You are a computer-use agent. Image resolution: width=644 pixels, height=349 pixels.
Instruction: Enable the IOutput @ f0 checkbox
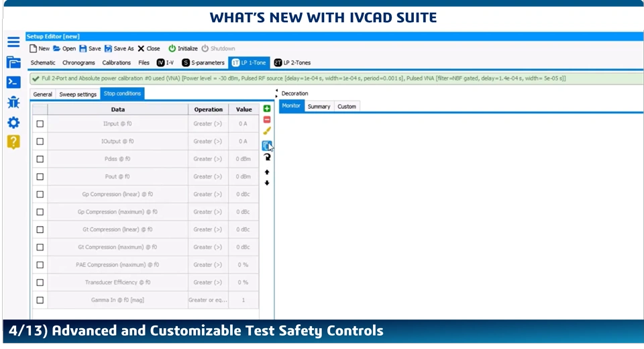point(40,142)
